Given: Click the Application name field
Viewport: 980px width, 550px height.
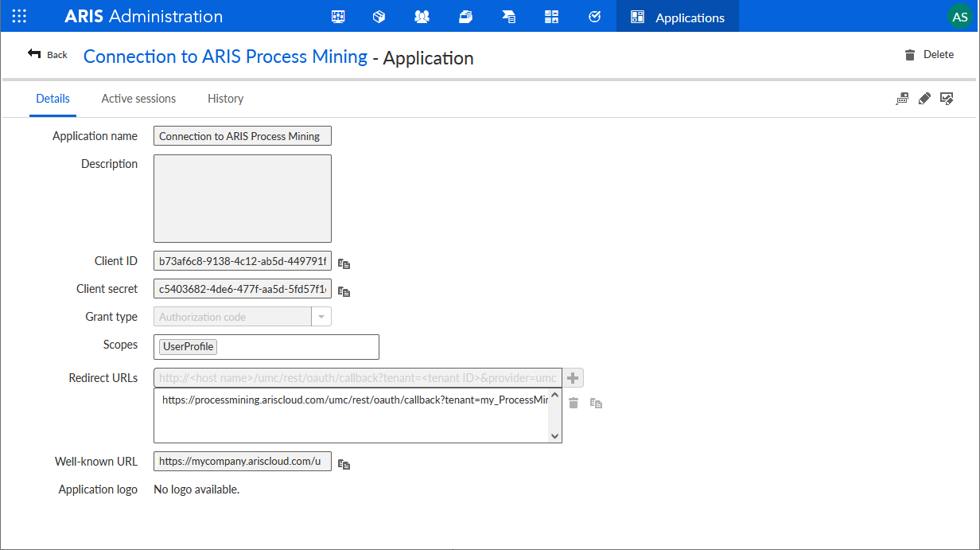Looking at the screenshot, I should click(x=243, y=136).
